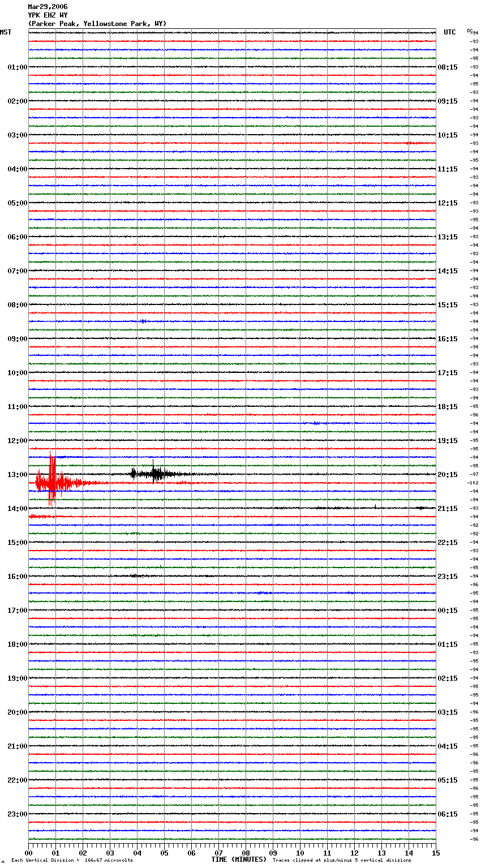
Task: Select the 03:15 UTC time label
Action: (448, 712)
